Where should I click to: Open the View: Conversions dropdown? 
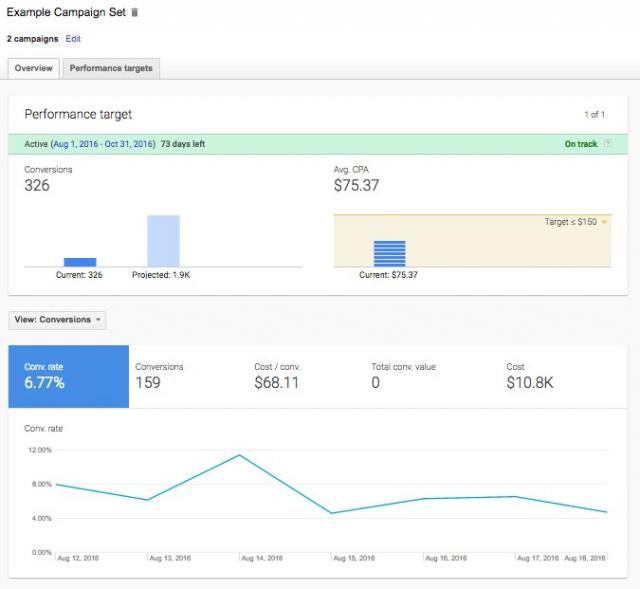click(57, 320)
